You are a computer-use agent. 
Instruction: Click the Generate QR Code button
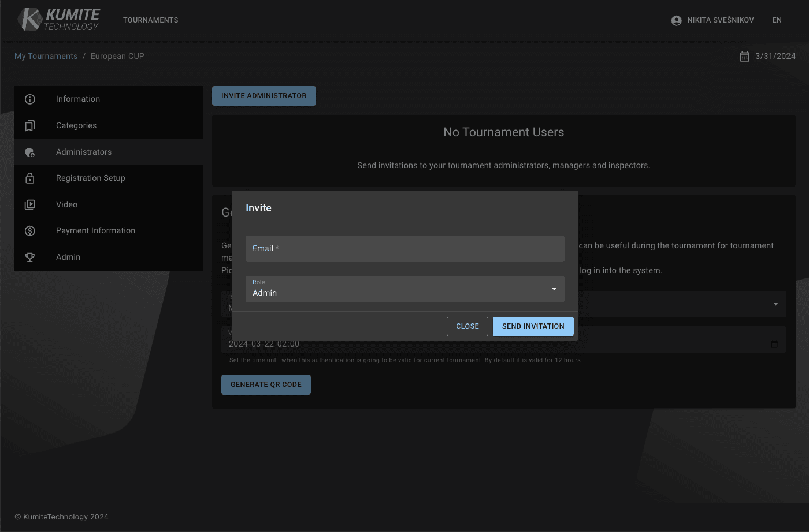coord(266,384)
